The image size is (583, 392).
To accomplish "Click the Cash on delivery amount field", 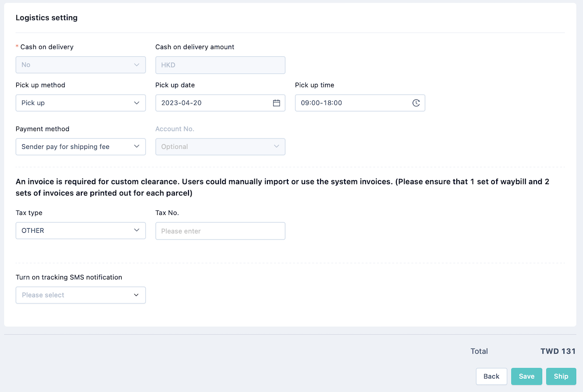I will pyautogui.click(x=220, y=65).
